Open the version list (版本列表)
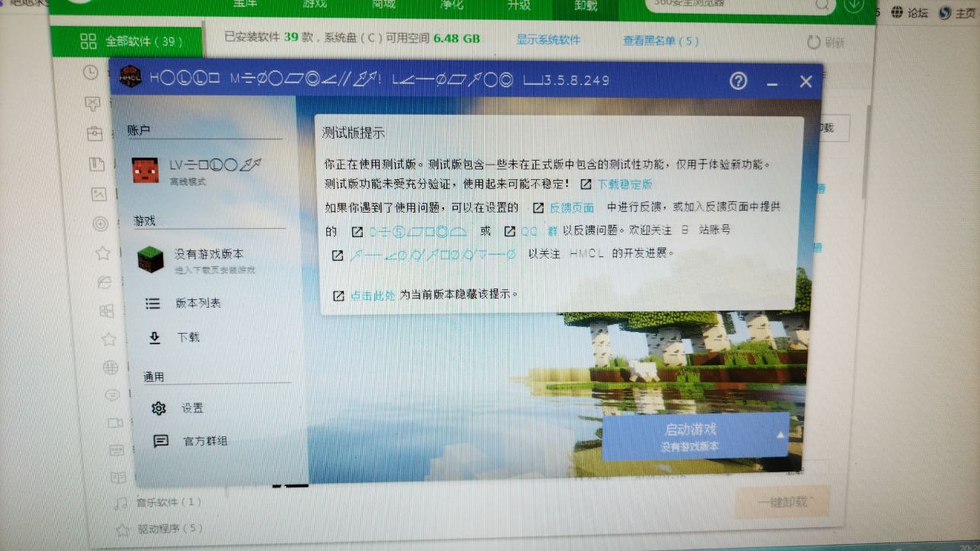Viewport: 980px width, 551px height. pyautogui.click(x=198, y=303)
